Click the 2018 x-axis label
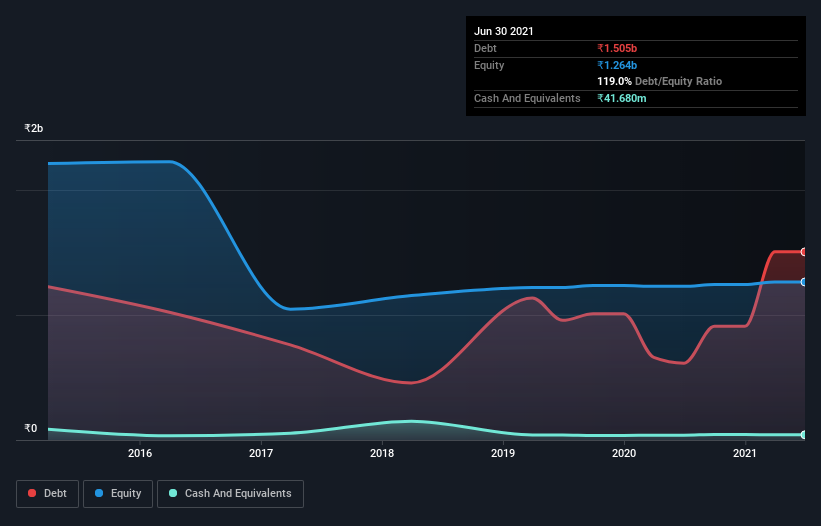The image size is (821, 526). click(x=382, y=453)
